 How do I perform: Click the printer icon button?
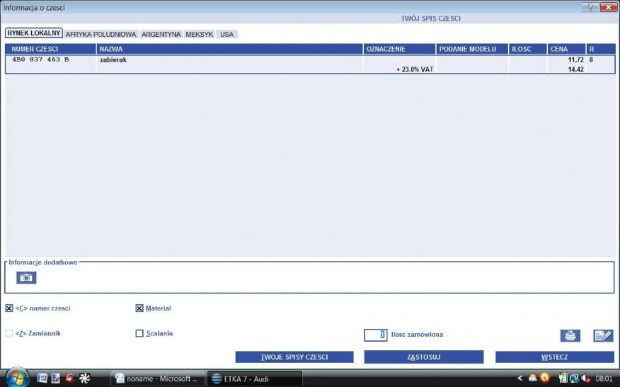(570, 336)
